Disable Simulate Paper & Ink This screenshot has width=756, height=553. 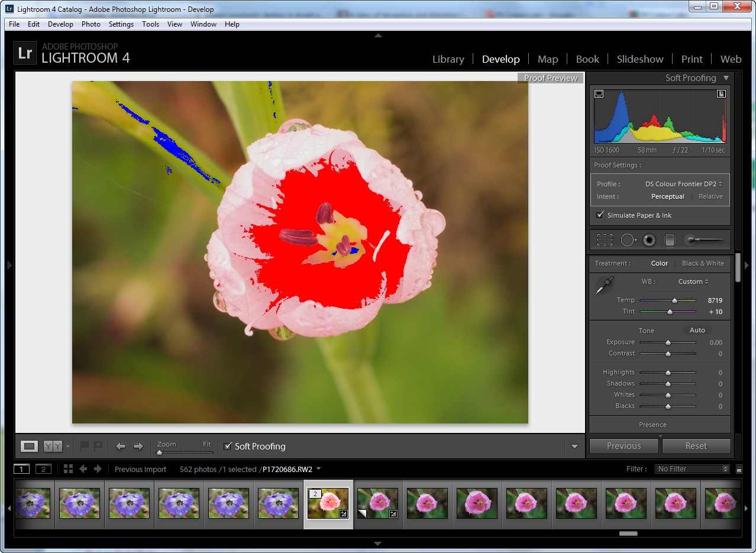600,215
